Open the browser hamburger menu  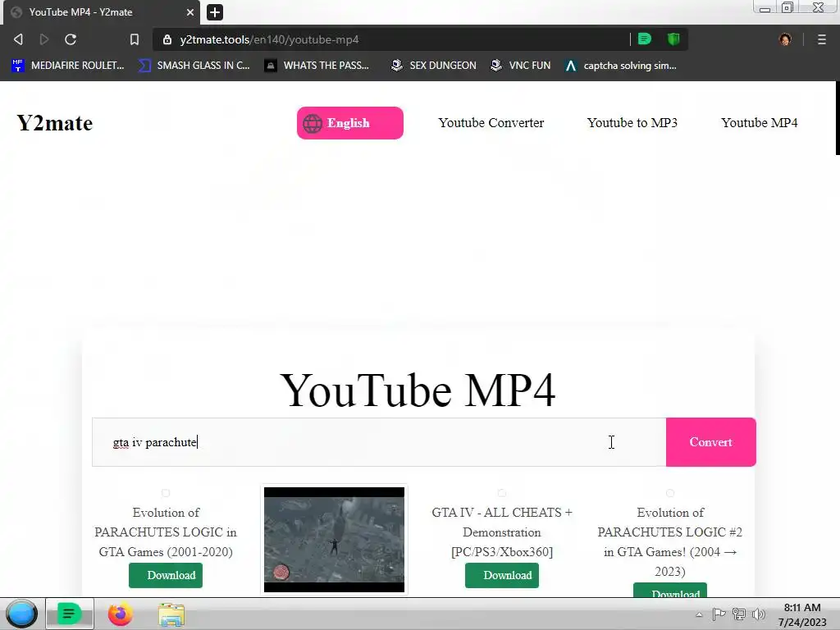click(x=822, y=39)
